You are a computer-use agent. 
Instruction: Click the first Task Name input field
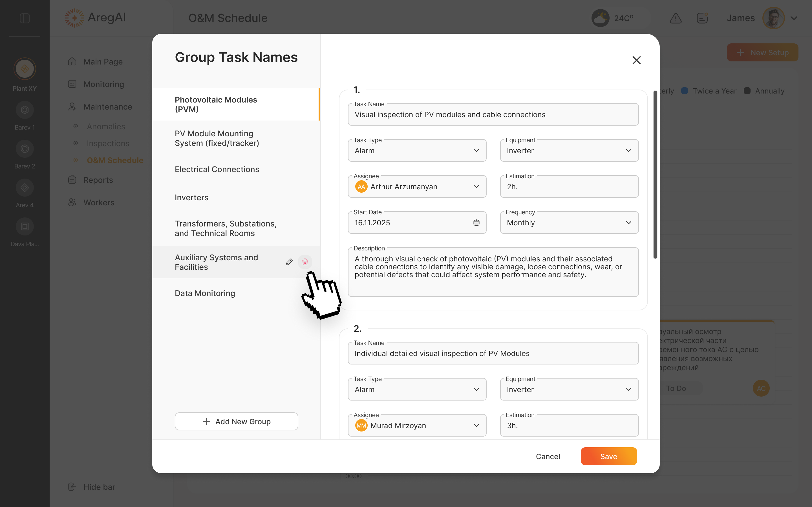[x=493, y=115]
